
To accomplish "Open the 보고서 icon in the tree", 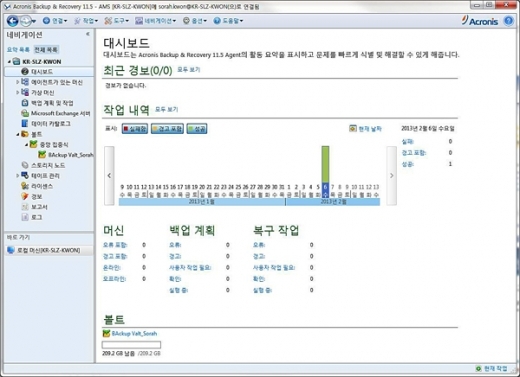I will (25, 207).
